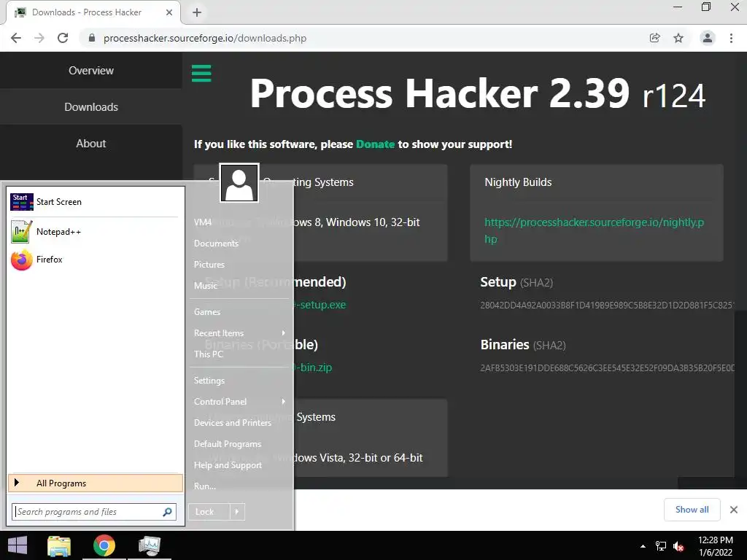
Task: Click the network tray icon
Action: pos(661,546)
